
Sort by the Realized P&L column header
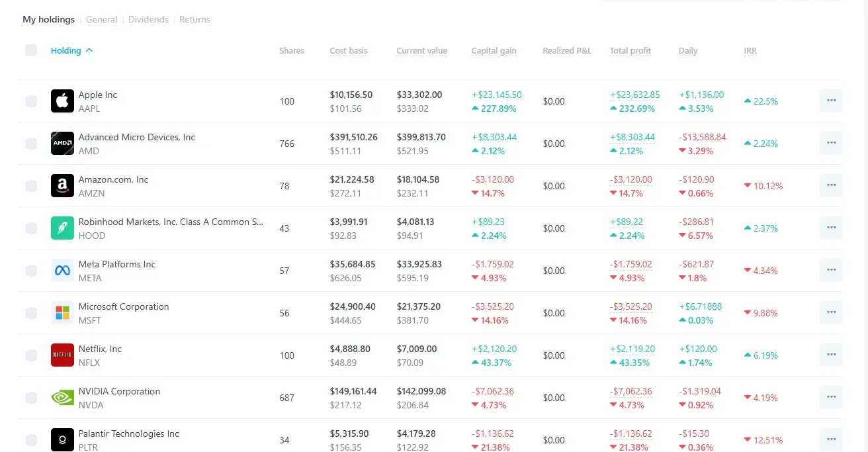point(567,51)
